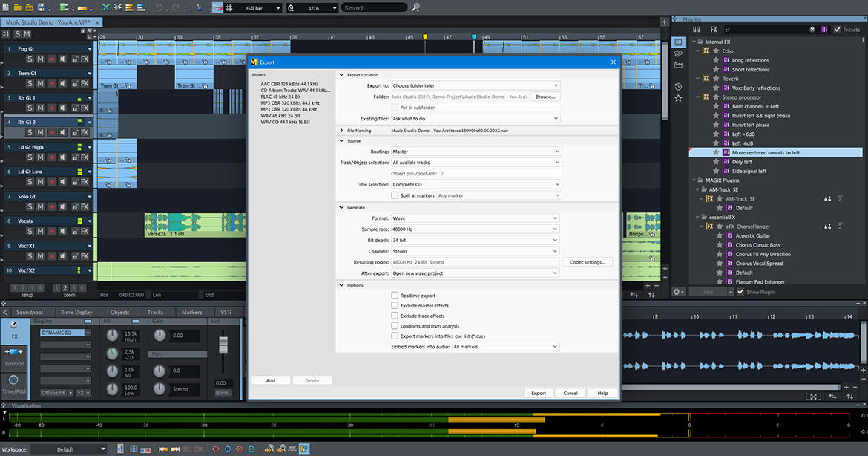Switch to the Soundpool tab
This screenshot has height=456, width=868.
point(30,313)
